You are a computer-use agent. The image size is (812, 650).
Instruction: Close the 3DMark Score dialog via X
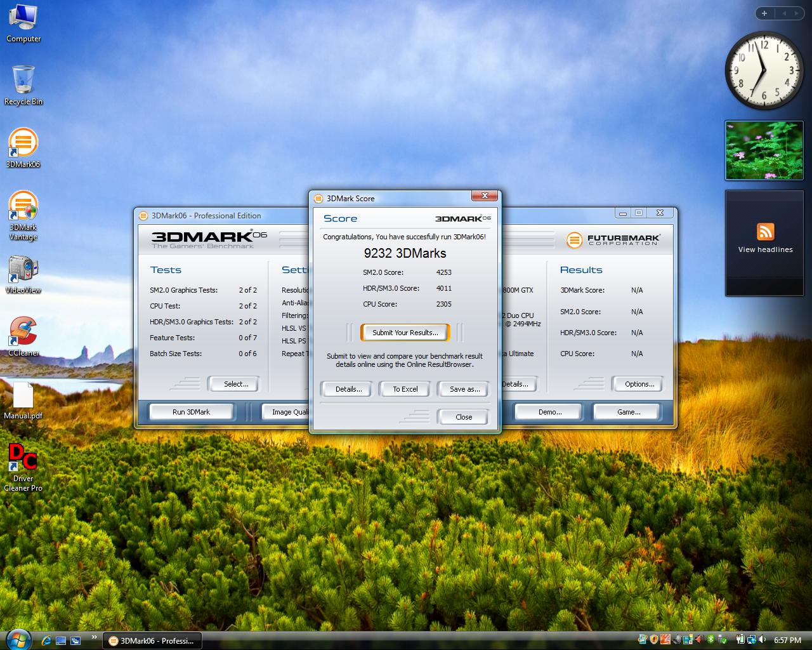click(x=485, y=196)
